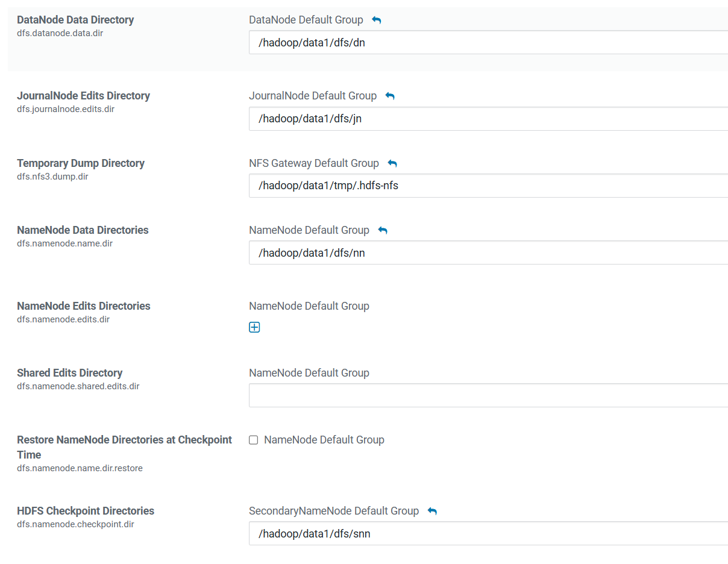Enable Restore NameNode Directories at Checkpoint Time
This screenshot has height=564, width=728.
point(254,440)
